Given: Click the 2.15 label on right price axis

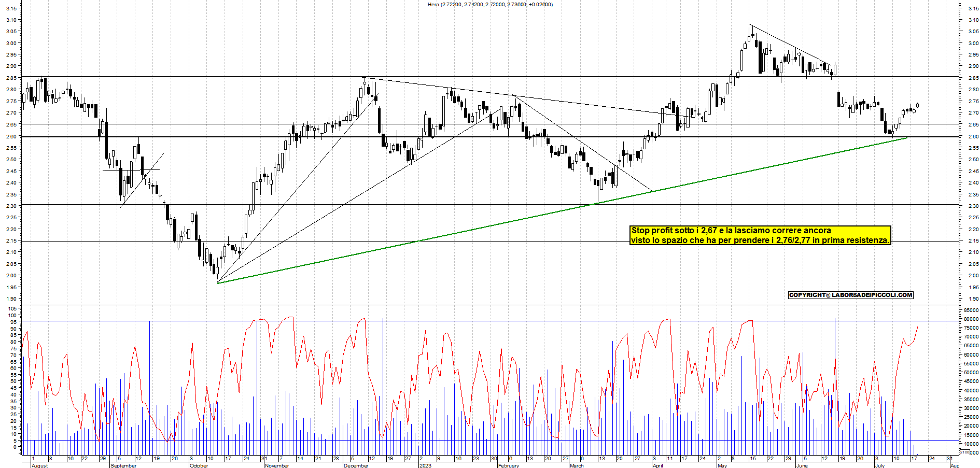Looking at the screenshot, I should click(973, 240).
